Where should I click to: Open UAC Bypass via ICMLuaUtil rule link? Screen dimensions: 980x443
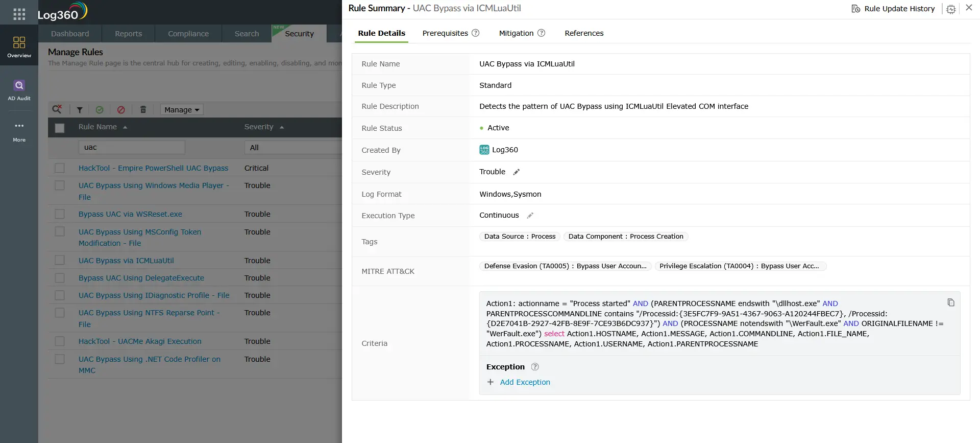[x=126, y=261]
